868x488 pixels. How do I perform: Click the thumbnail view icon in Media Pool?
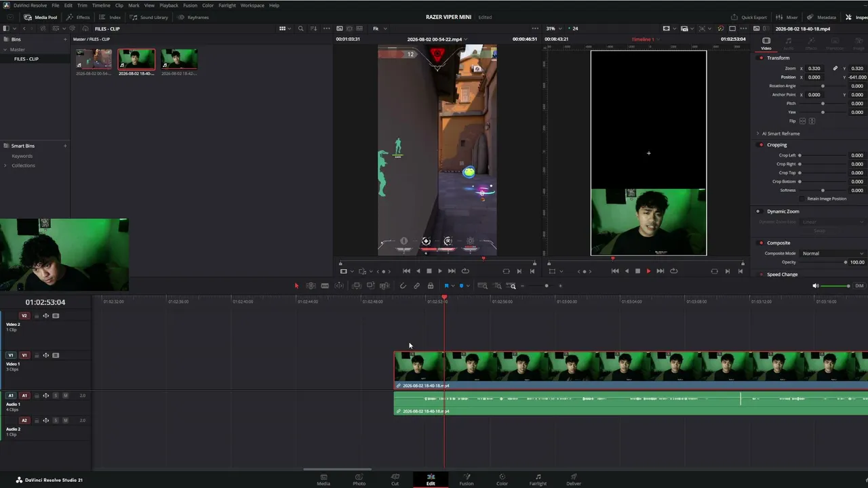coord(283,28)
